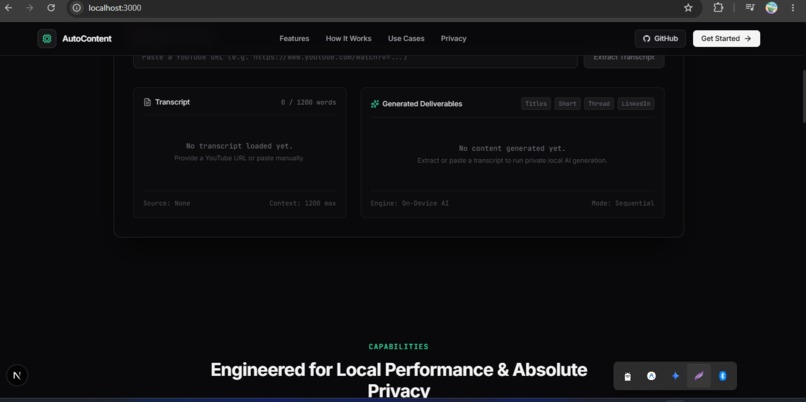This screenshot has height=402, width=806.
Task: Click the Generated Deliverables sparkle icon
Action: coord(375,104)
